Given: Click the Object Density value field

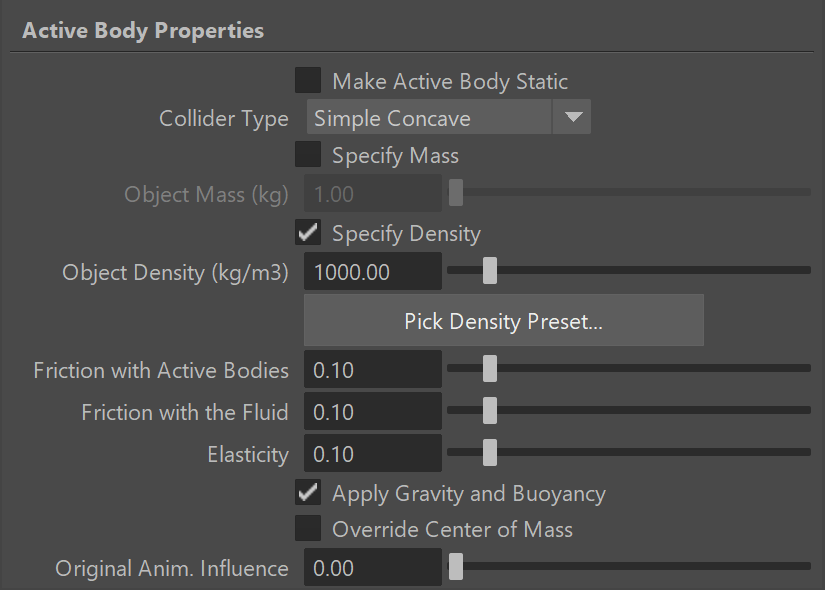Looking at the screenshot, I should tap(373, 272).
